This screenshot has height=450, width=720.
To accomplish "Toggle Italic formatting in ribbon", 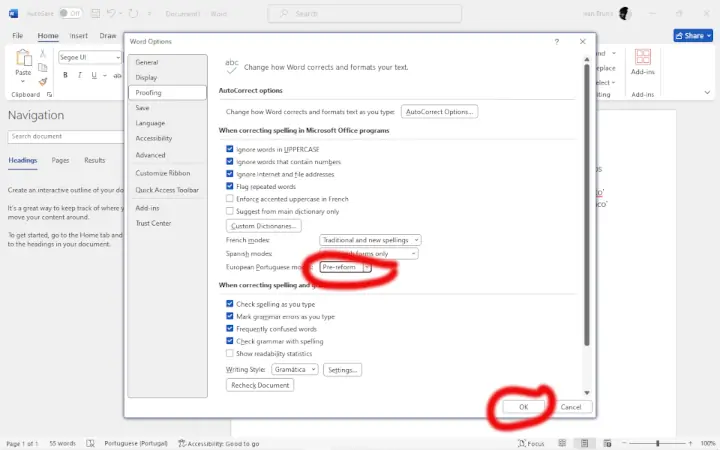I will tap(79, 75).
